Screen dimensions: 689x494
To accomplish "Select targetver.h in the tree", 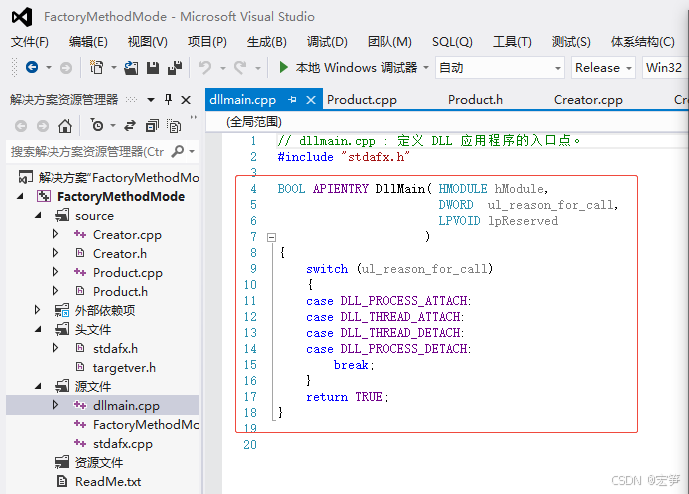I will click(124, 367).
